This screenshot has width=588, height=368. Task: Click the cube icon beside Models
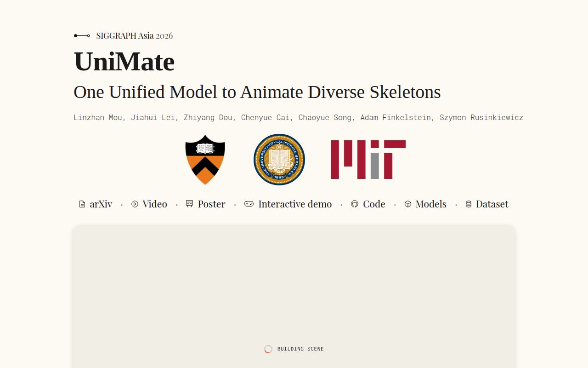pyautogui.click(x=408, y=204)
